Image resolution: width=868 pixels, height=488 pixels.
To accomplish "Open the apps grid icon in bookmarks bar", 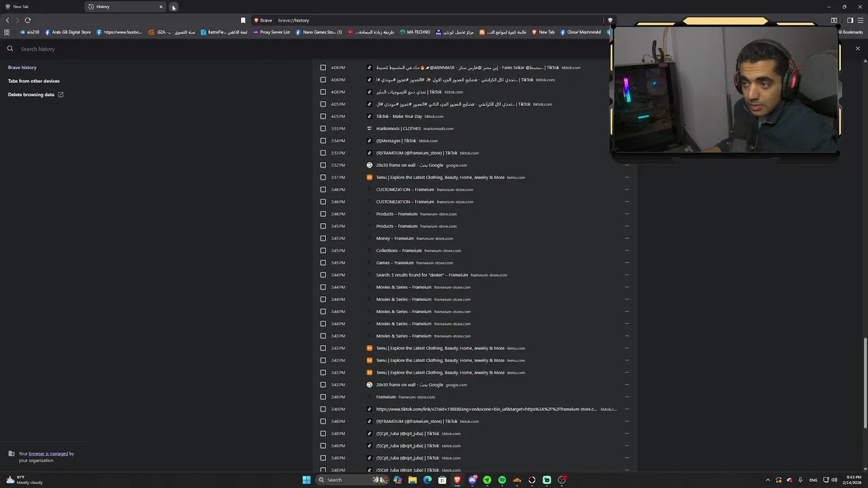I will pos(7,32).
